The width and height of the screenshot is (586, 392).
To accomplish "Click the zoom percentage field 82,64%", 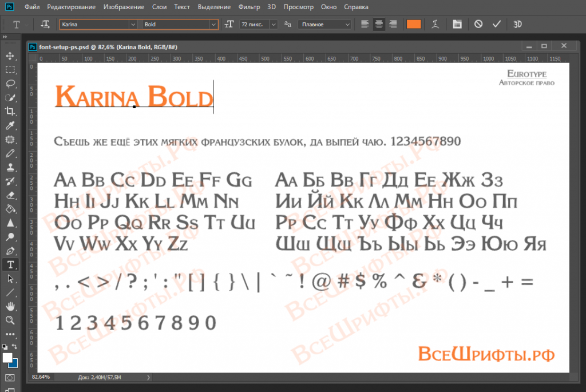I will click(41, 377).
